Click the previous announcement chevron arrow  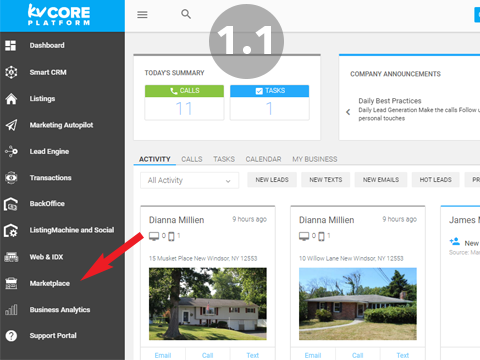348,112
